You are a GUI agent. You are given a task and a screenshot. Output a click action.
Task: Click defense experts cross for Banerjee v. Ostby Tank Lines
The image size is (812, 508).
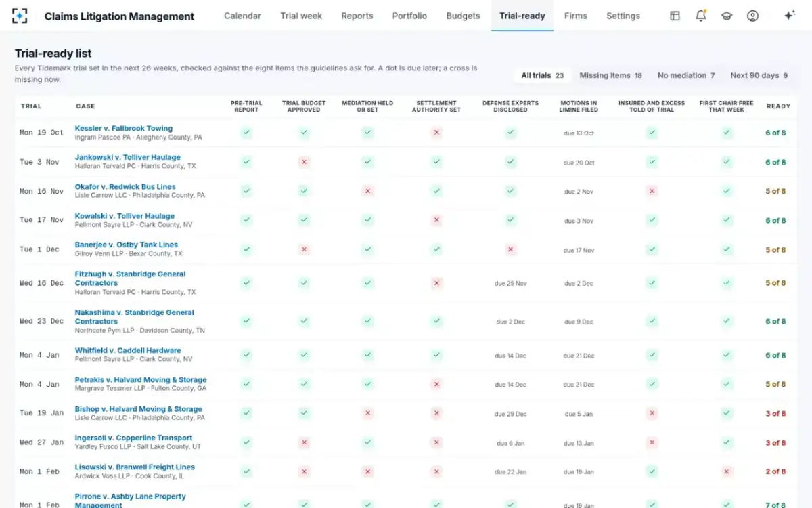pyautogui.click(x=510, y=249)
